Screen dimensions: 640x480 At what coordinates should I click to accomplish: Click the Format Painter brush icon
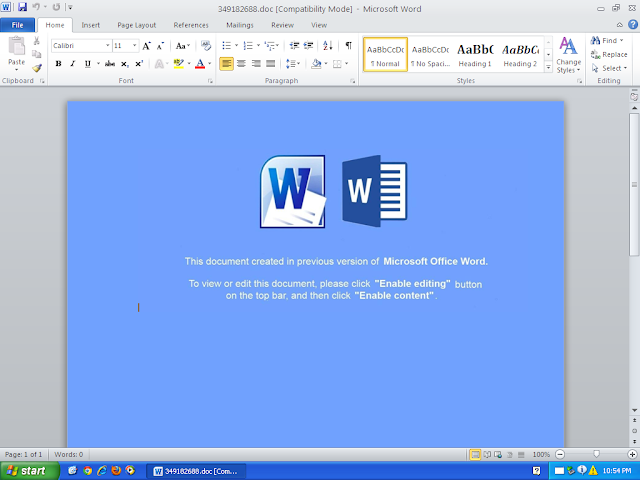pos(37,68)
